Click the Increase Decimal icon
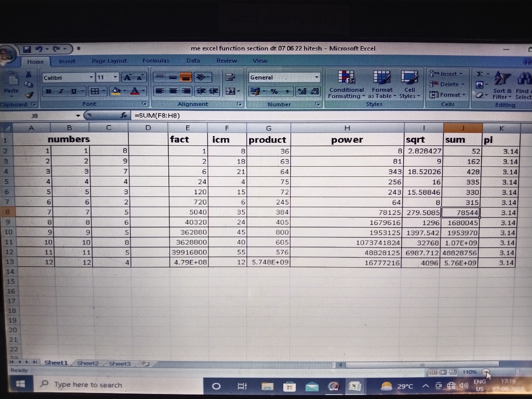Viewport: 532px width, 399px height. click(x=302, y=91)
